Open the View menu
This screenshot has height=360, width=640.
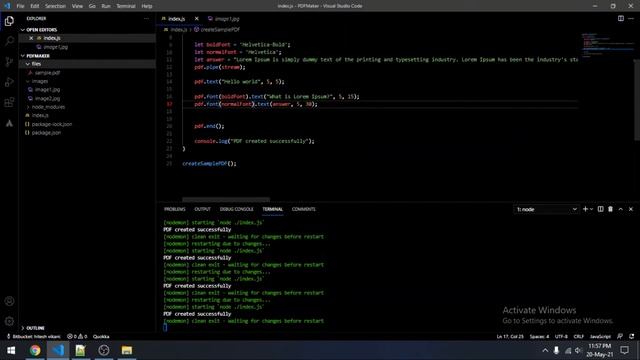tap(77, 6)
